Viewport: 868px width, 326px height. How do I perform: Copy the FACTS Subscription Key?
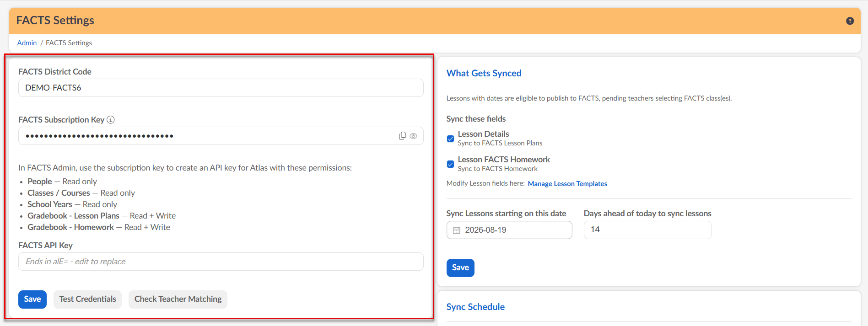[402, 136]
